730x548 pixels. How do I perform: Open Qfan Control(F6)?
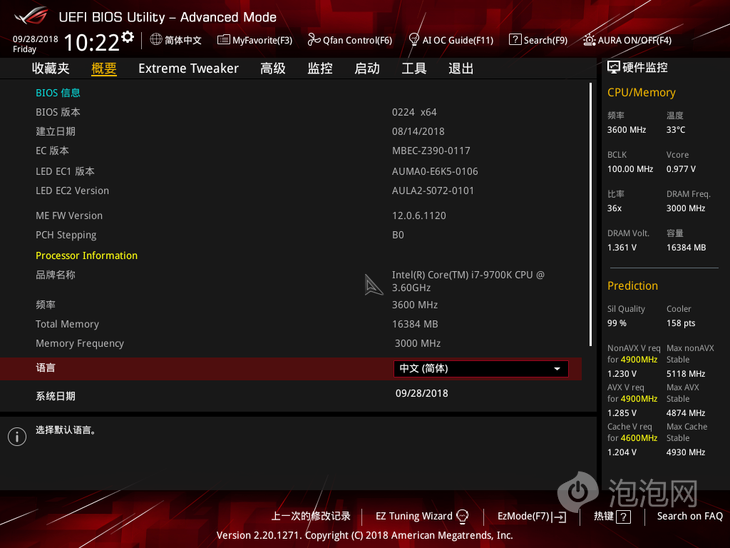pyautogui.click(x=350, y=40)
